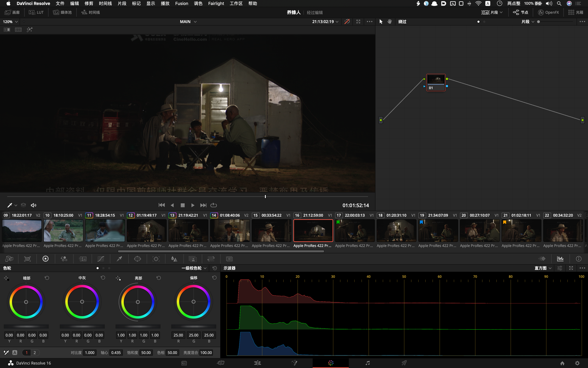Click the LUT button
Image resolution: width=588 pixels, height=368 pixels.
[x=36, y=12]
